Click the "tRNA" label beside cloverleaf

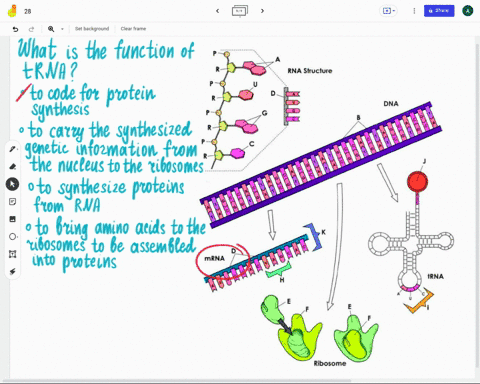435,276
